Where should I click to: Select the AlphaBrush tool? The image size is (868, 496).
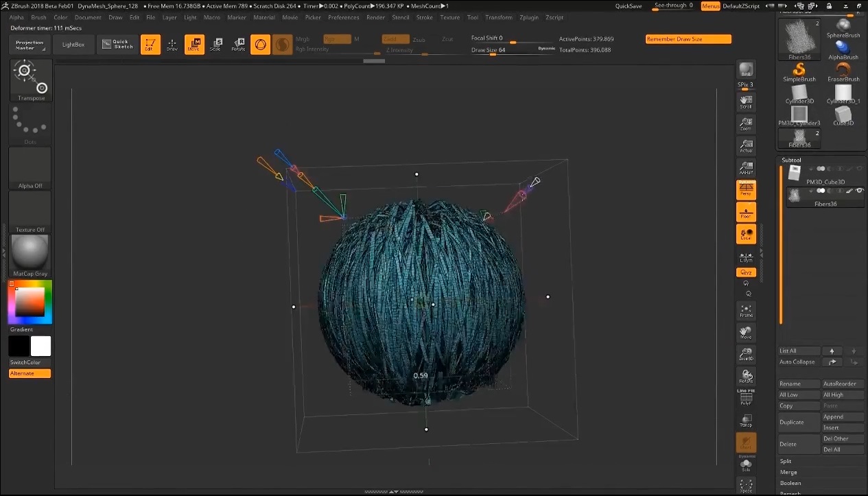click(x=843, y=50)
